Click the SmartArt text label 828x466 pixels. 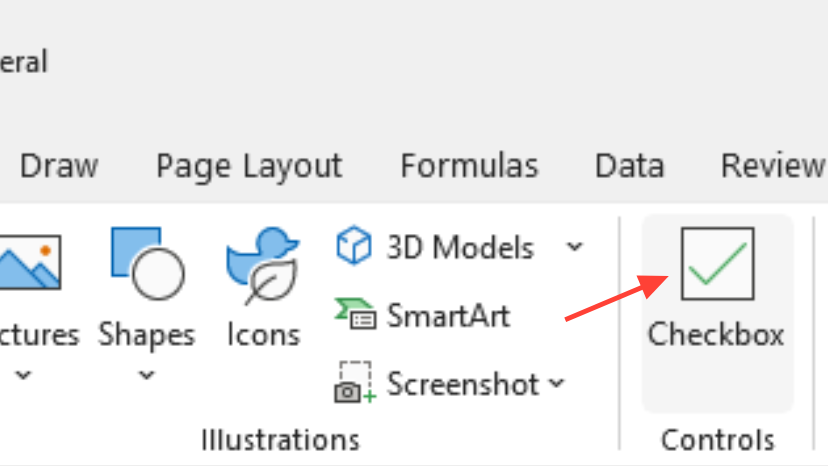point(448,316)
